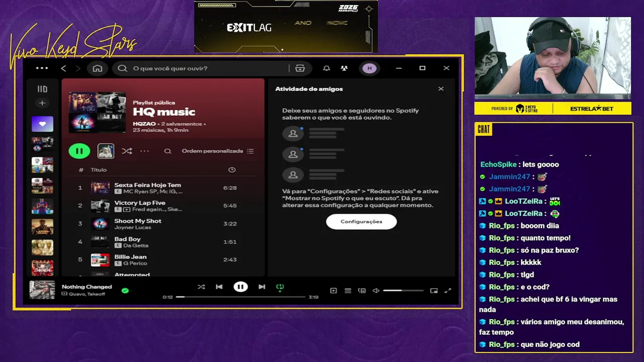The image size is (644, 362).
Task: Enter fullscreen with the expand arrows icon
Action: coord(448,291)
